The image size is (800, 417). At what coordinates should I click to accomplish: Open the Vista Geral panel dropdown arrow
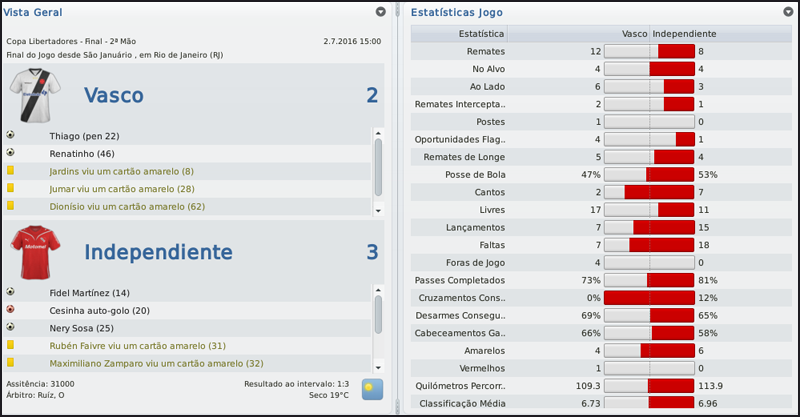coord(380,12)
